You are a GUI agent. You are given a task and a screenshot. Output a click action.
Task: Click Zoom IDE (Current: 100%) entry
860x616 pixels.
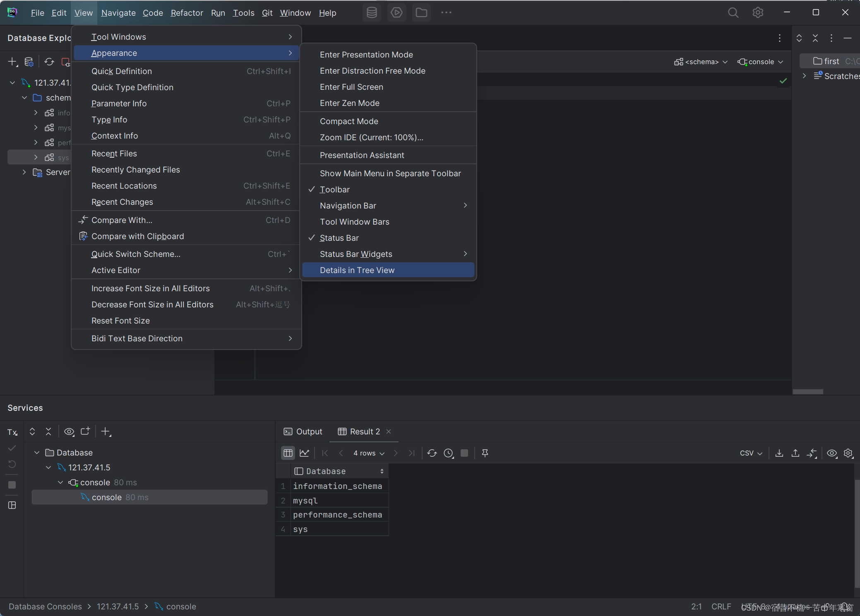click(x=388, y=137)
